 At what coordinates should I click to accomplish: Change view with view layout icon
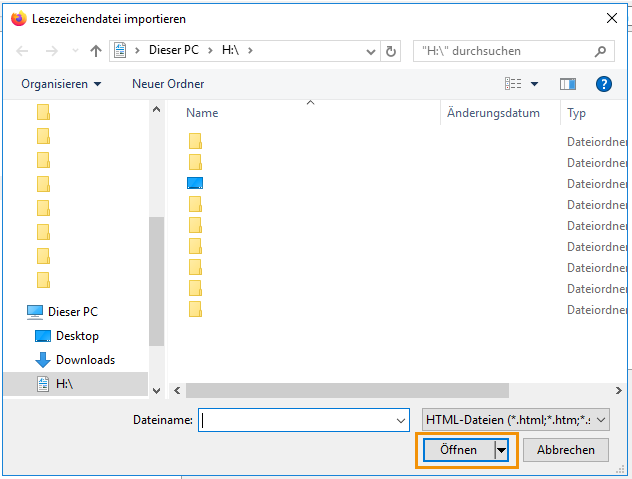pyautogui.click(x=513, y=84)
